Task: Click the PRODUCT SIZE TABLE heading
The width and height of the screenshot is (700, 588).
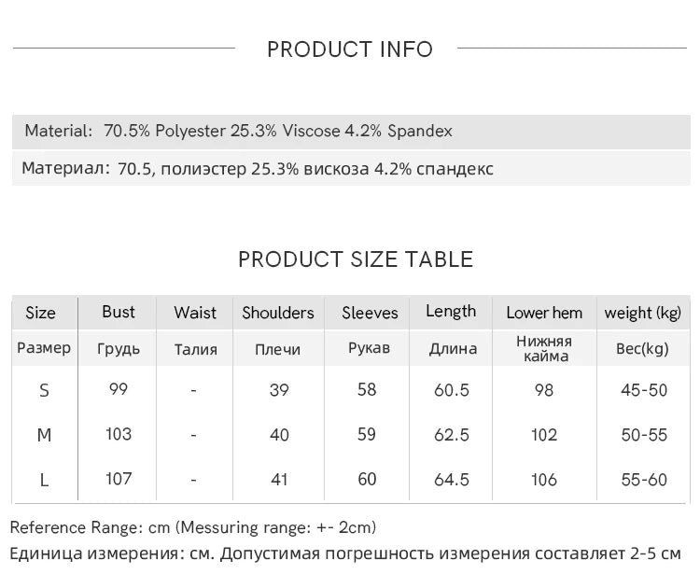Action: [356, 259]
